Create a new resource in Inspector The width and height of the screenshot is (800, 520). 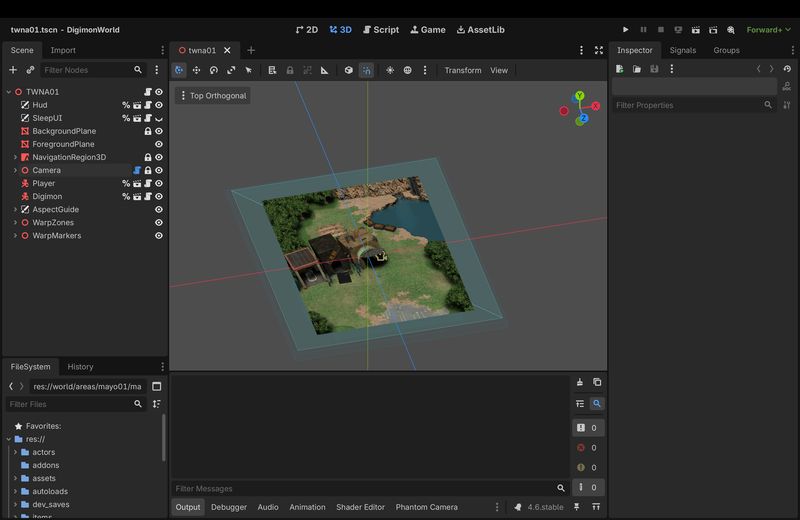click(619, 69)
